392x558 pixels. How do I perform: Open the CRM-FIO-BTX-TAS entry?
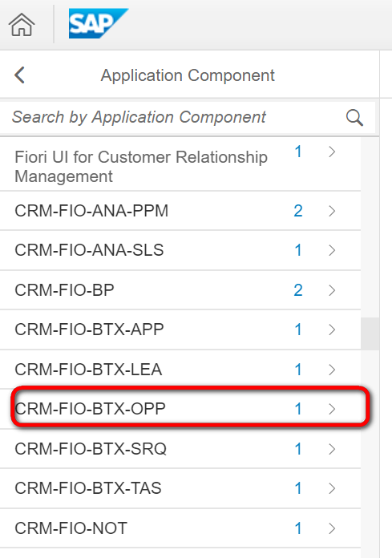coord(180,488)
